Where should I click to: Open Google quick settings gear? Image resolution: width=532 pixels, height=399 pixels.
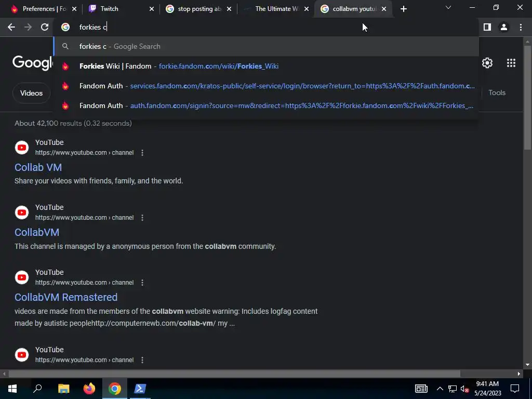487,63
